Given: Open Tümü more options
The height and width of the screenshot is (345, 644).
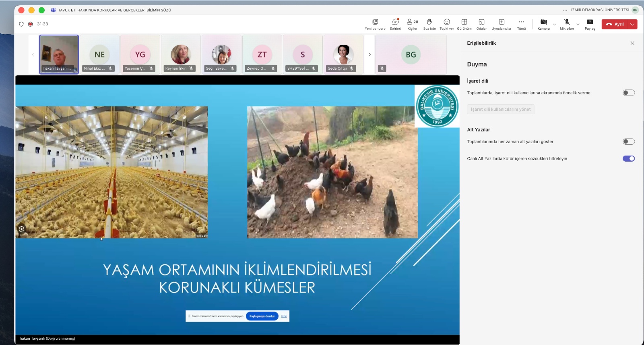Looking at the screenshot, I should [x=521, y=24].
